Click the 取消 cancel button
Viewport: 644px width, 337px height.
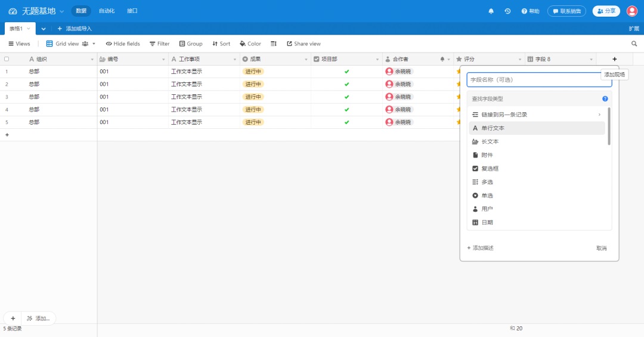point(601,248)
